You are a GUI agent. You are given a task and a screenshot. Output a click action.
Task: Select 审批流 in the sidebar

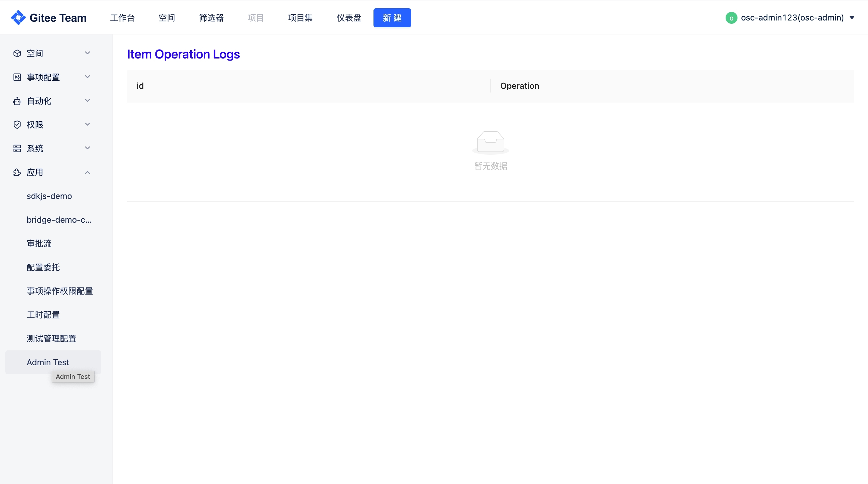click(39, 243)
